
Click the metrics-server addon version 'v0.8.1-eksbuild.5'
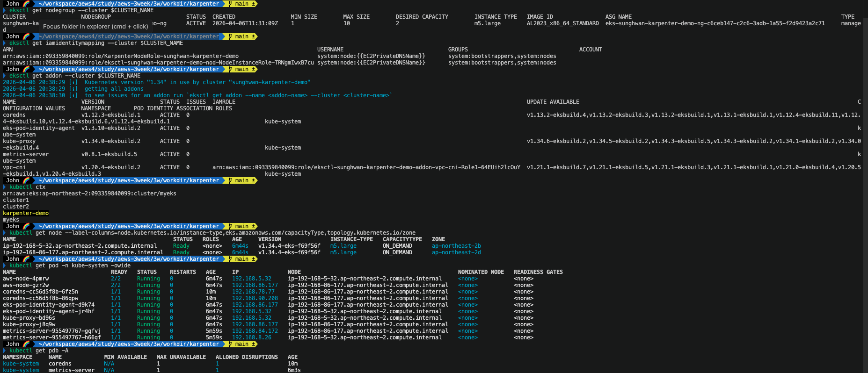[x=109, y=154]
